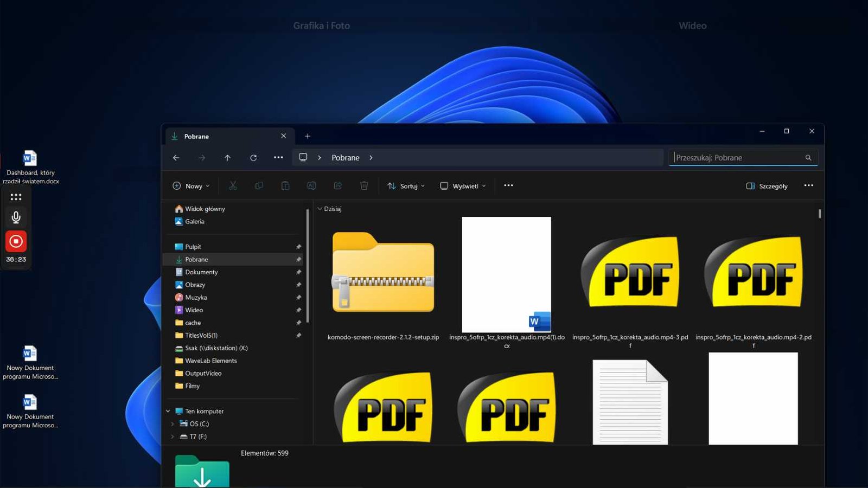Click the Przeszukaj: Pobrane search field
This screenshot has width=868, height=488.
click(743, 158)
